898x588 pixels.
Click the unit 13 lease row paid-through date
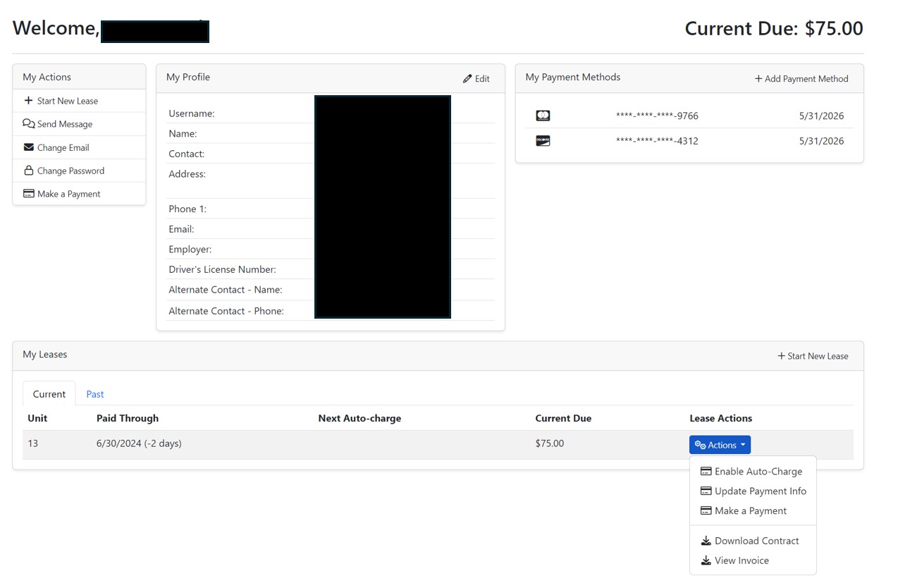click(139, 443)
